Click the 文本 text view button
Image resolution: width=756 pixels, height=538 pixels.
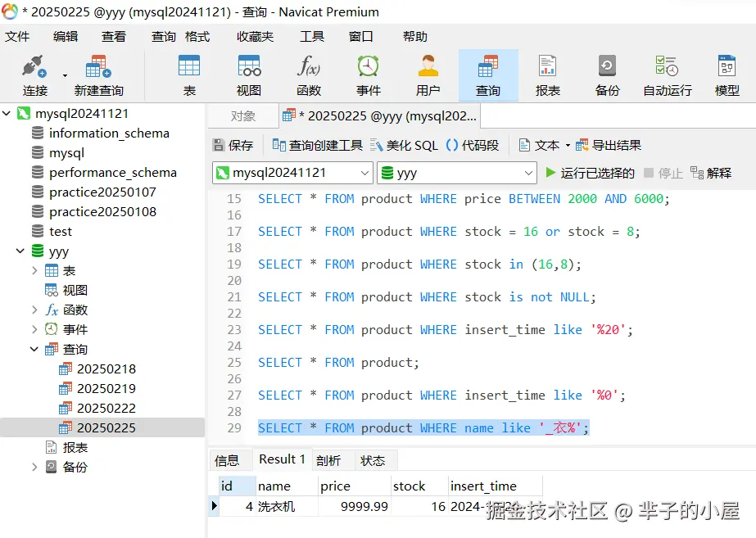540,145
